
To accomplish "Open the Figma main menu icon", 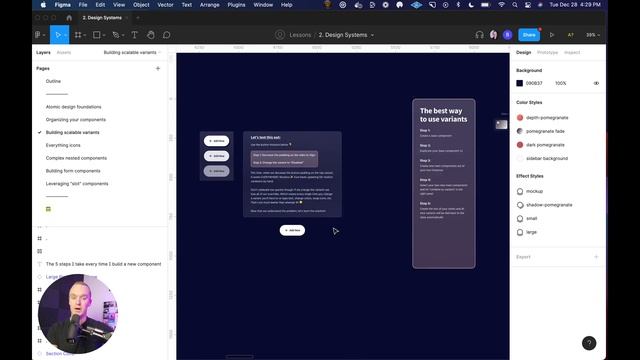I will (x=38, y=35).
